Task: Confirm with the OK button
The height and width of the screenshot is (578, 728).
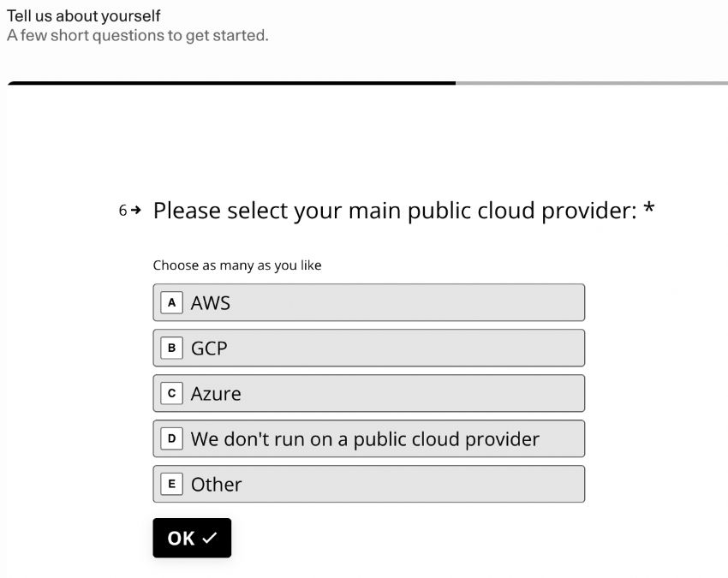Action: click(x=192, y=538)
